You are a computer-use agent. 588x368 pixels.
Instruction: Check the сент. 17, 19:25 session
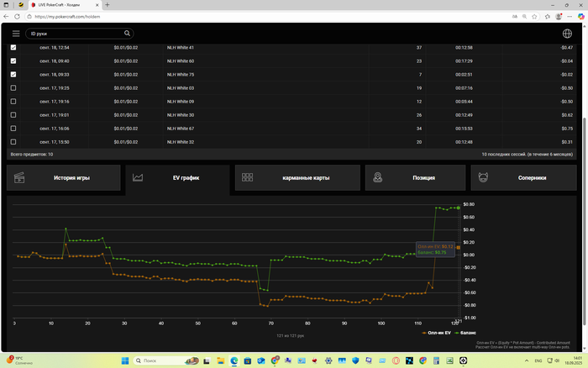13,88
